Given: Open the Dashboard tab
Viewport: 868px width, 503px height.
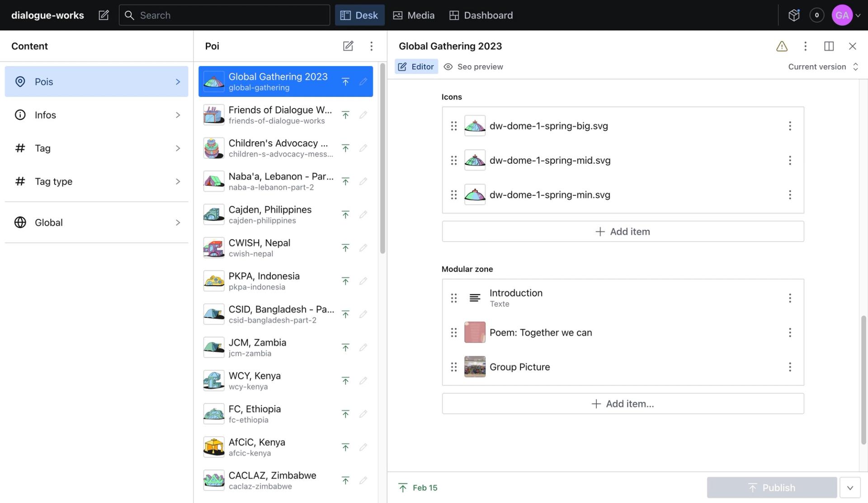Looking at the screenshot, I should (481, 15).
